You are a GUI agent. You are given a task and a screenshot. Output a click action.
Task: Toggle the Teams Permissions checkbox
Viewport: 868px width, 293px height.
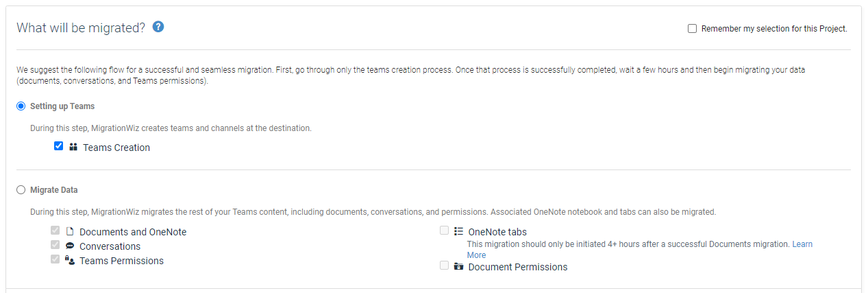(55, 259)
